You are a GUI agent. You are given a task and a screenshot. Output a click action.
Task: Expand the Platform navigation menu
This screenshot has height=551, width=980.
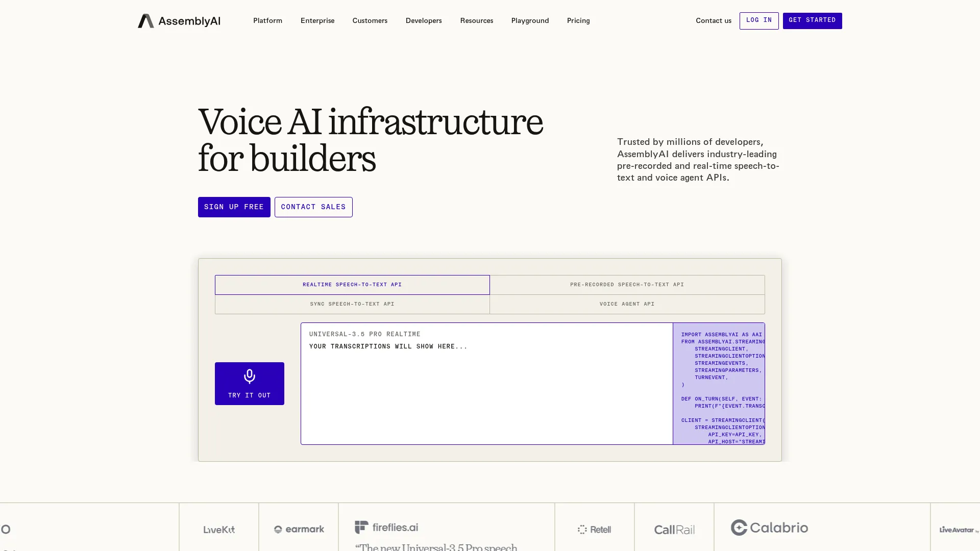267,21
